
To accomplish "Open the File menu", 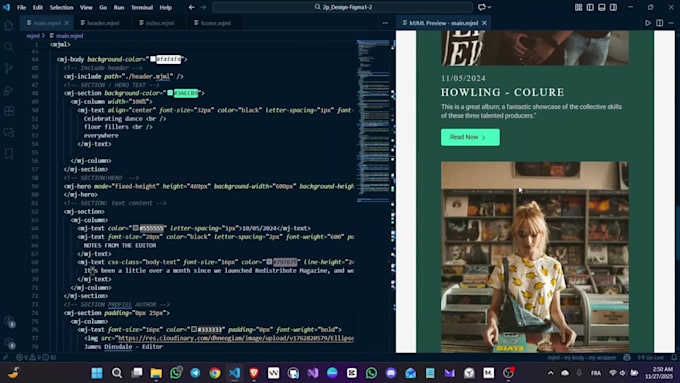I will 21,7.
